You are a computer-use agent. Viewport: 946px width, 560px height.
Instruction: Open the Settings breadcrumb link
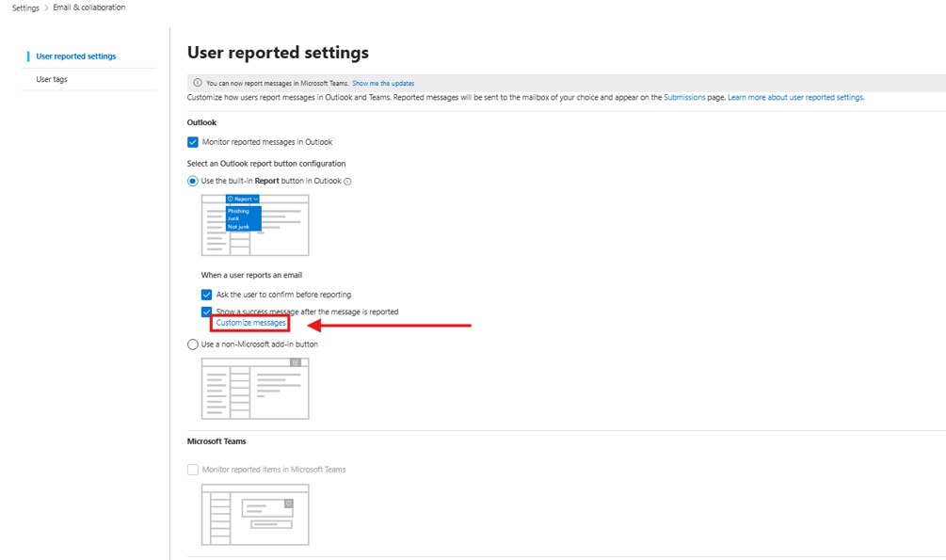[x=25, y=8]
